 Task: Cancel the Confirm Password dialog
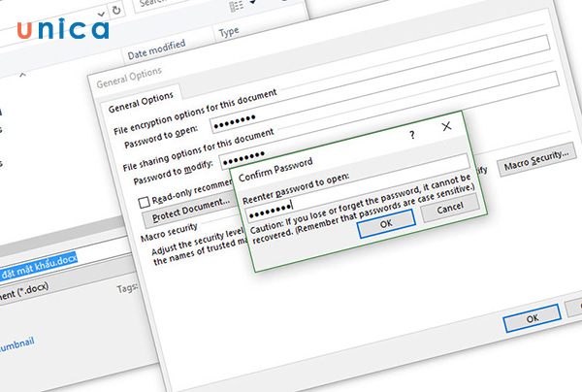click(x=450, y=209)
